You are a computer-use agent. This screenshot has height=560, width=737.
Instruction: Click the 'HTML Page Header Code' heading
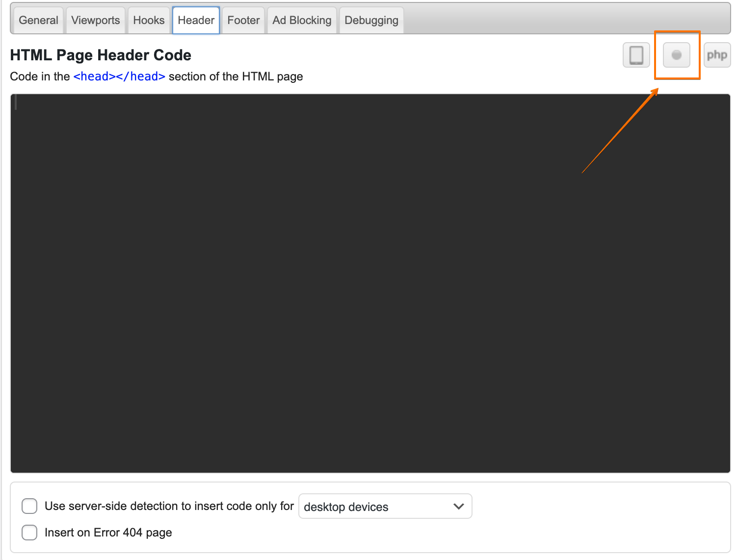101,55
